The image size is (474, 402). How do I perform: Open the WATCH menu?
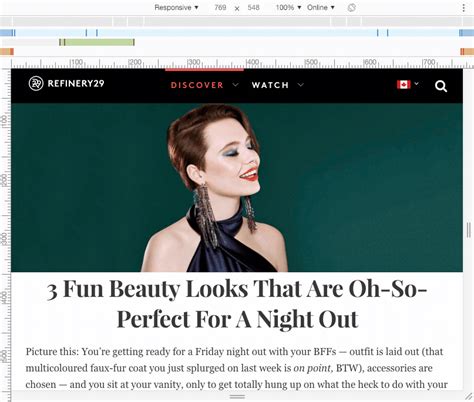click(x=270, y=85)
